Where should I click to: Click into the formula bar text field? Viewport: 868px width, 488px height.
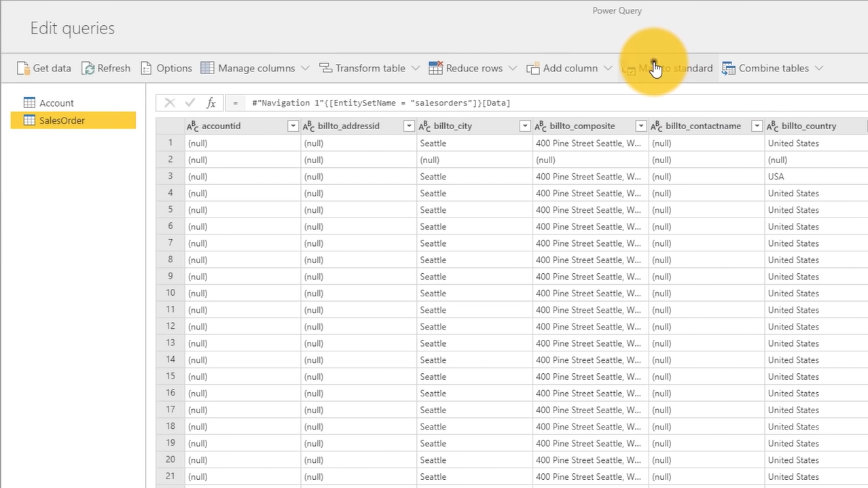click(543, 103)
